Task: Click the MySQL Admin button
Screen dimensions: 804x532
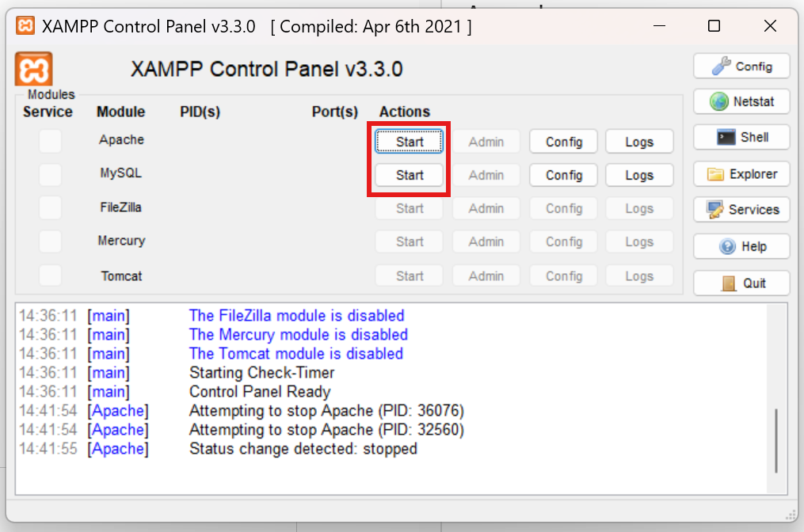Action: tap(486, 175)
